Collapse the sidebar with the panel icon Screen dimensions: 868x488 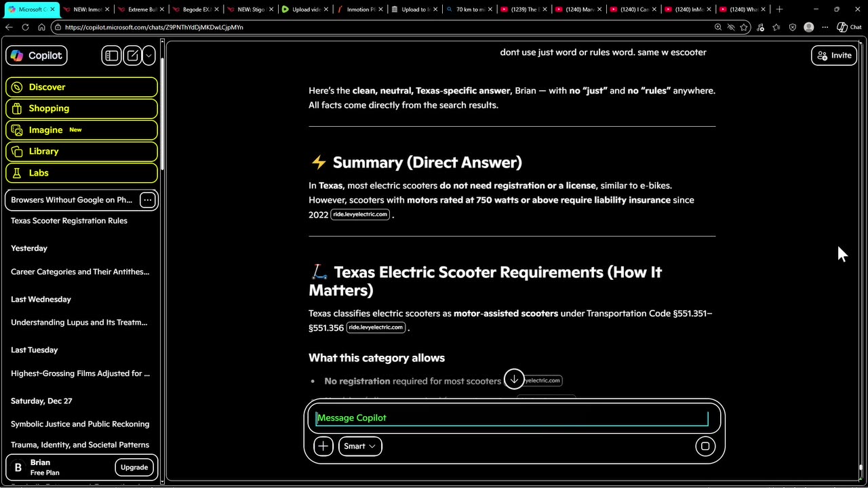point(111,56)
